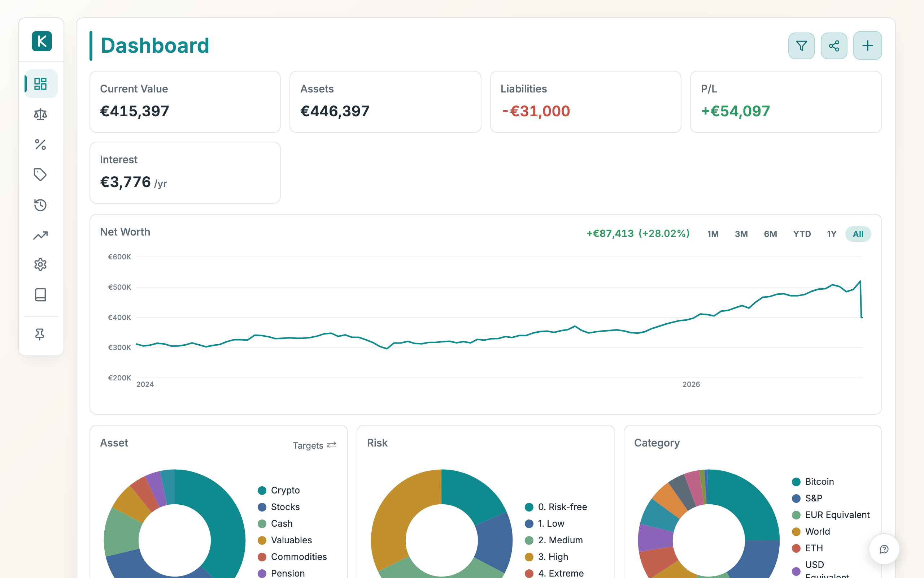
Task: Click the 1. Low legend entry
Action: (544, 524)
